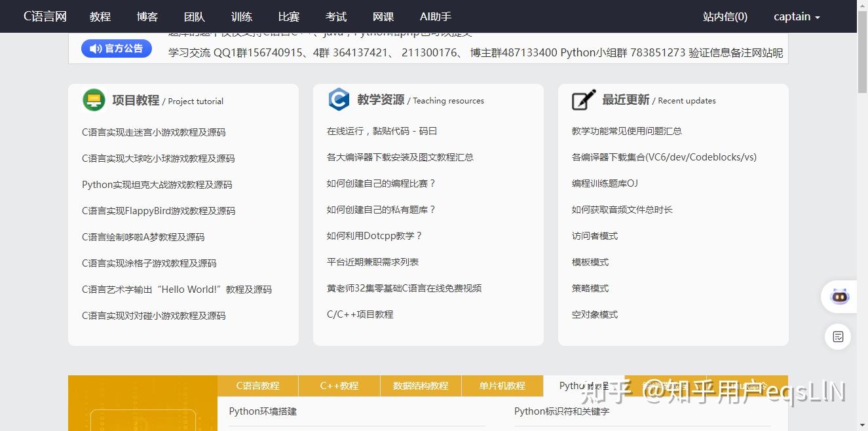Open the Python环境搭建 link
Screen dimensions: 868x431
pyautogui.click(x=262, y=411)
